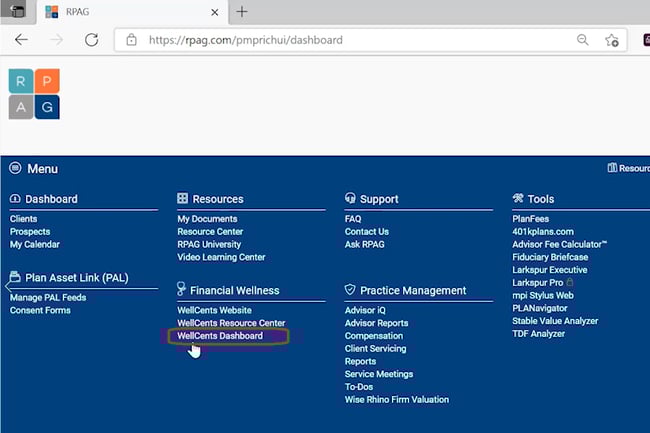Open Compensation link

tap(374, 336)
